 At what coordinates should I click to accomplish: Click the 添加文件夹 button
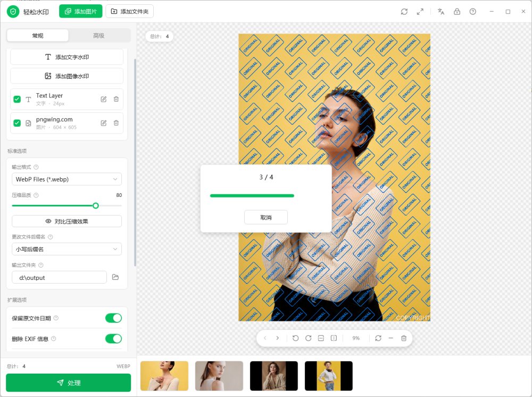[x=130, y=11]
